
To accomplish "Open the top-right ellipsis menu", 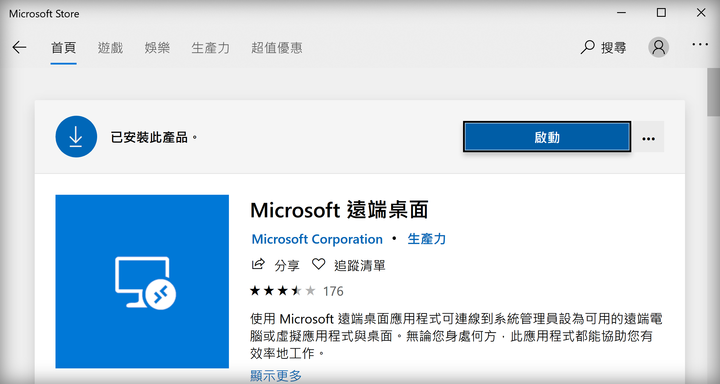I will click(x=700, y=45).
